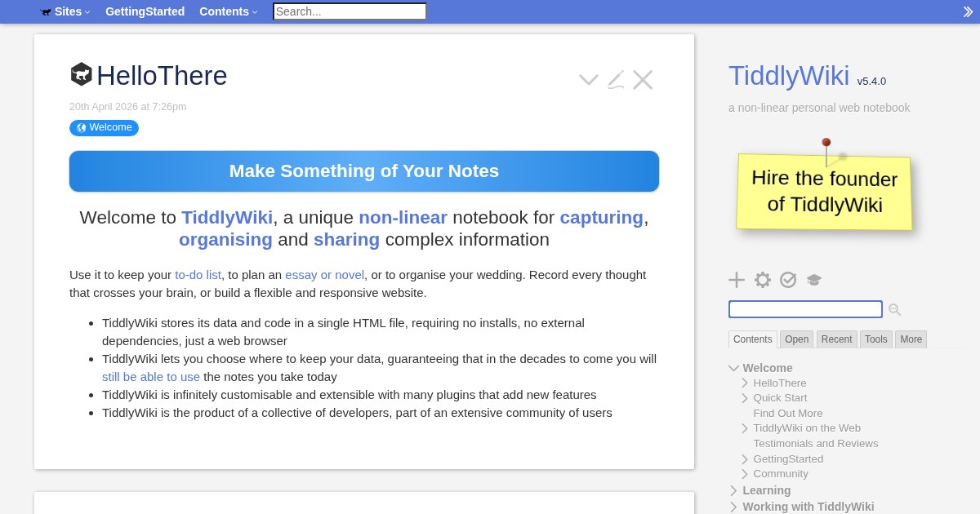The width and height of the screenshot is (980, 514).
Task: Click the hexagon cat icon beside the HelloThere title
Action: (81, 75)
